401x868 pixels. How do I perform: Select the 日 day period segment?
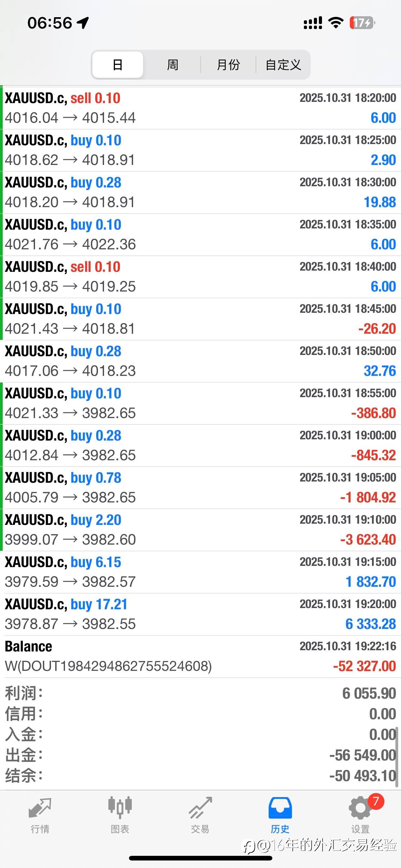click(117, 65)
